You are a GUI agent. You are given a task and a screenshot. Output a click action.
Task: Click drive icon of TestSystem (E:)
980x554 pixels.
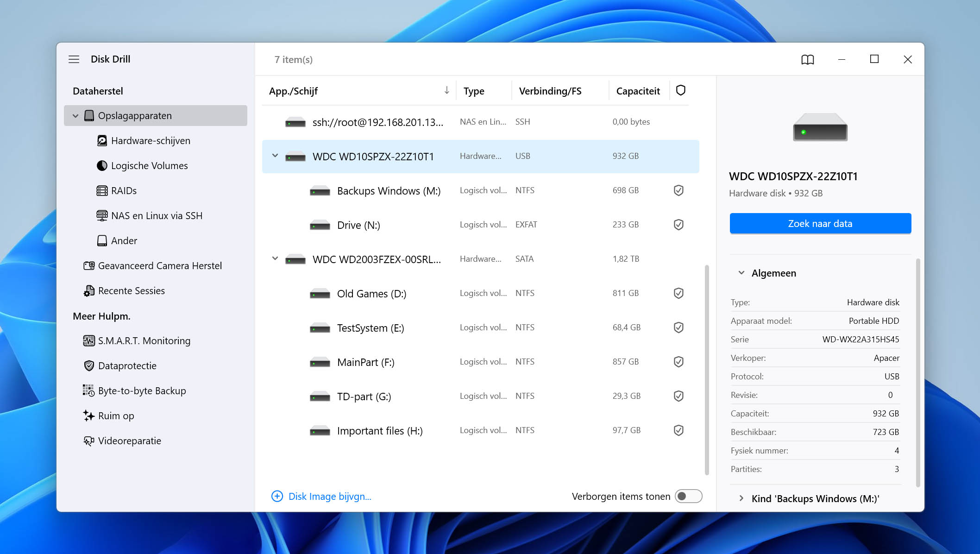tap(320, 328)
